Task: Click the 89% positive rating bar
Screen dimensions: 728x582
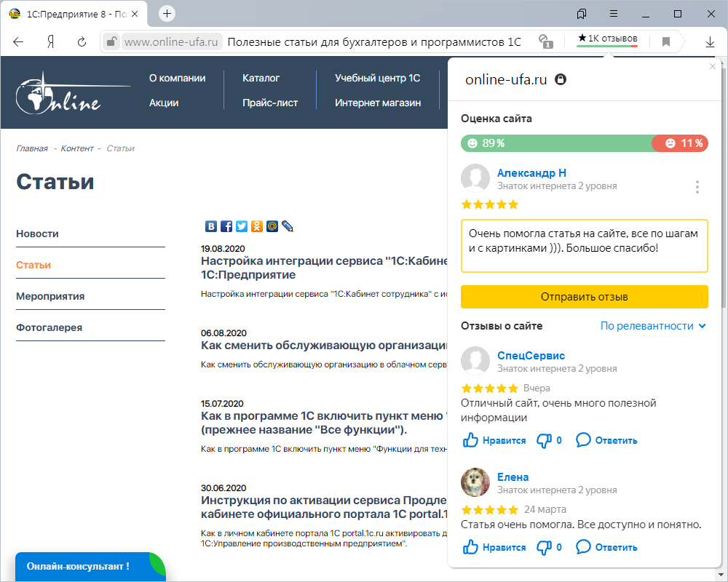Action: point(556,143)
